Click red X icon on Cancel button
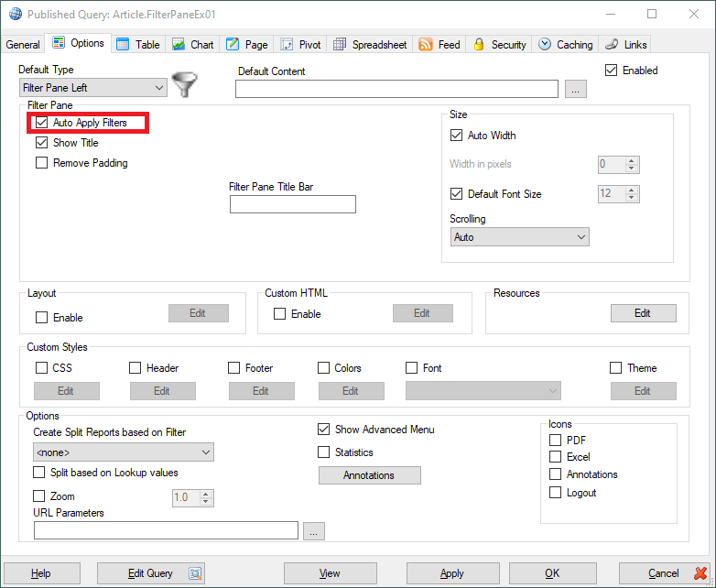 700,573
